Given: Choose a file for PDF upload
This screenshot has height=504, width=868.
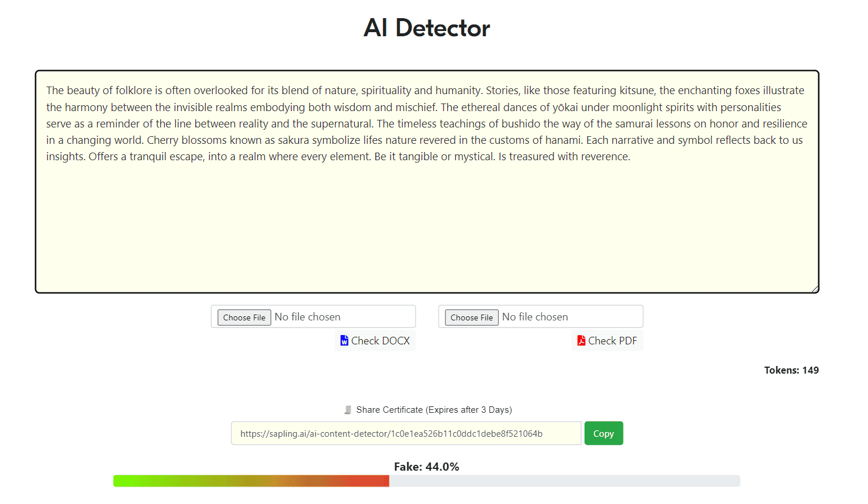Looking at the screenshot, I should coord(472,317).
